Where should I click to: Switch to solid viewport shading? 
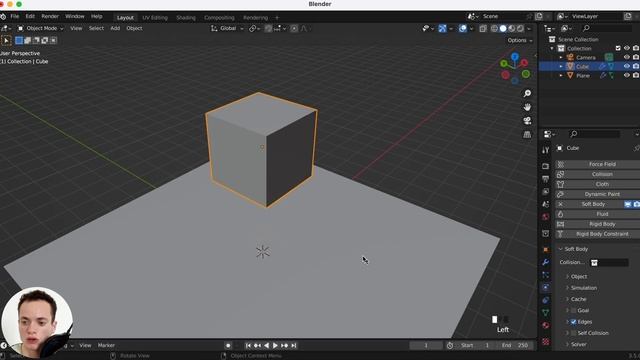pos(503,28)
